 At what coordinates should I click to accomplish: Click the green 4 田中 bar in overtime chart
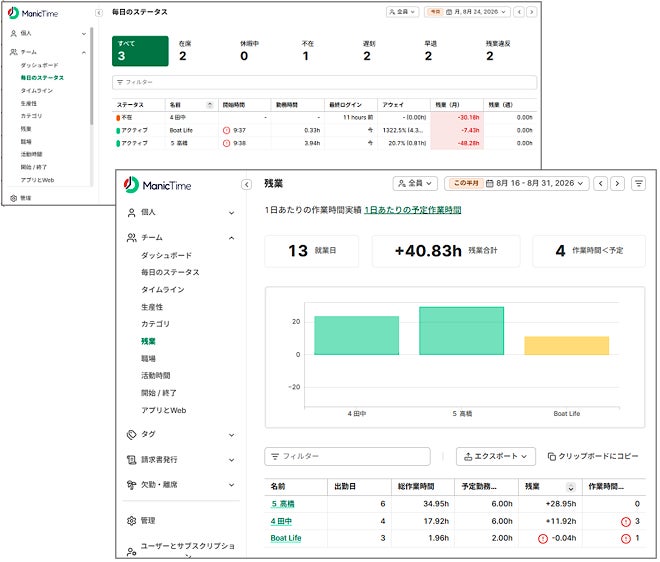pos(357,336)
